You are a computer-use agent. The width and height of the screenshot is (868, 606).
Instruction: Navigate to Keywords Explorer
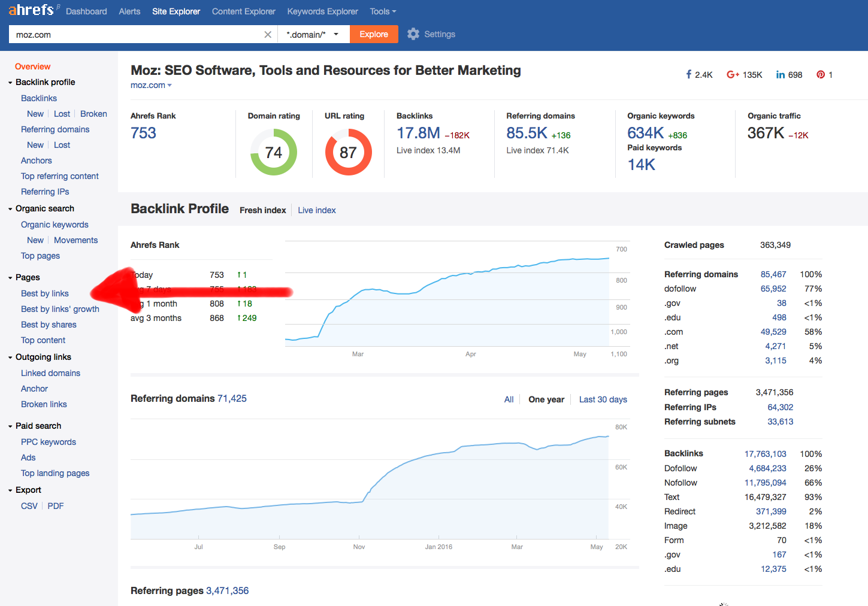[x=322, y=11]
